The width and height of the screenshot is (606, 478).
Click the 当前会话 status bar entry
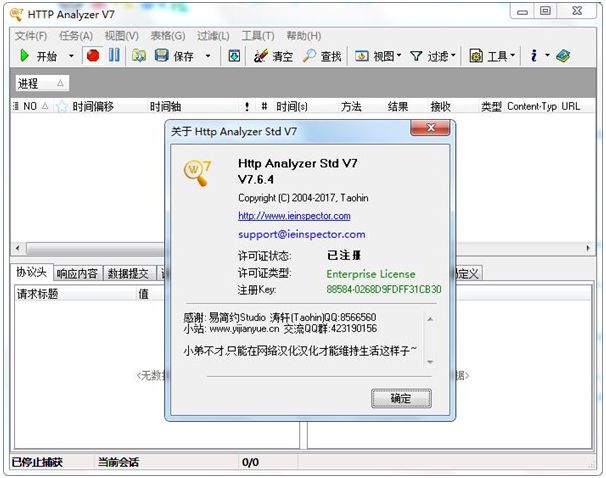click(118, 462)
